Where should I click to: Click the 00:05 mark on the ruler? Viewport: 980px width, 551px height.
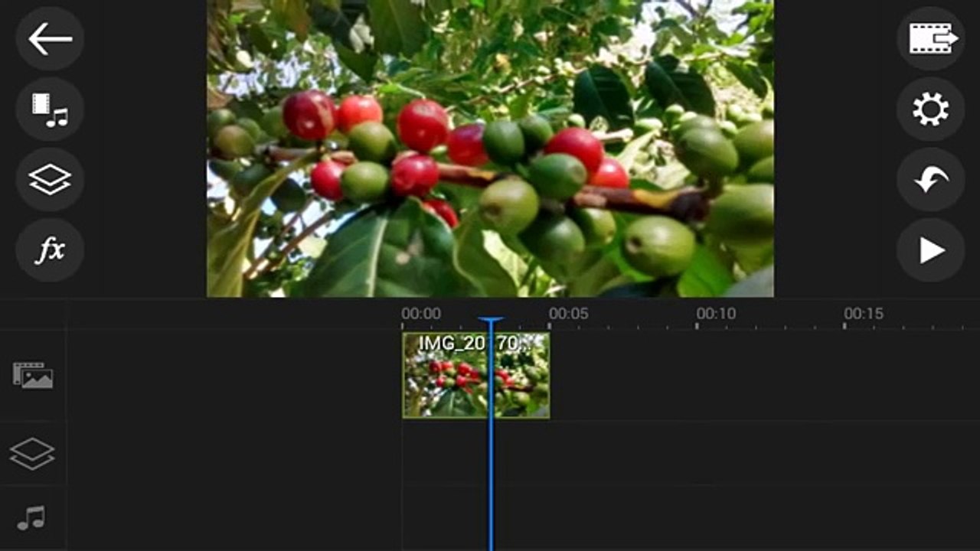coord(568,314)
